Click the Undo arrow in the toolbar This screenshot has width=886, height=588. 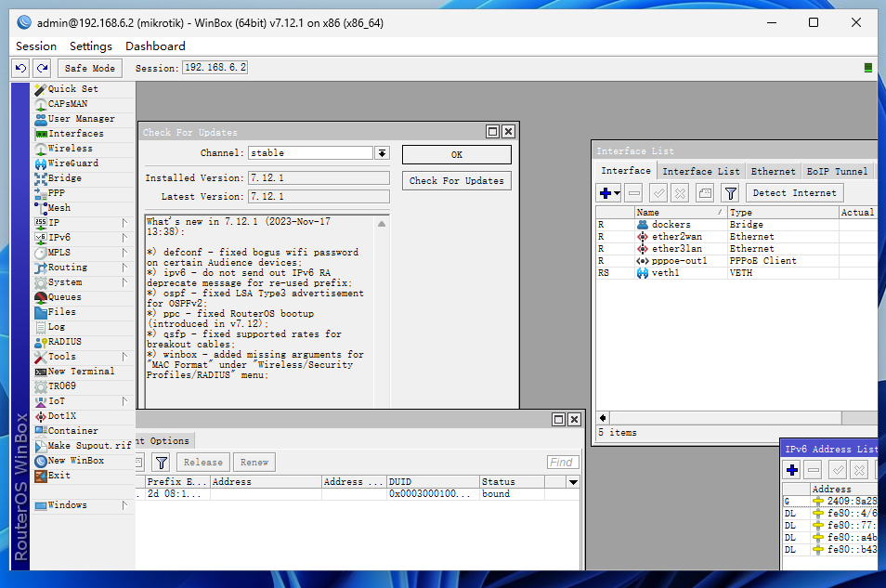[21, 69]
